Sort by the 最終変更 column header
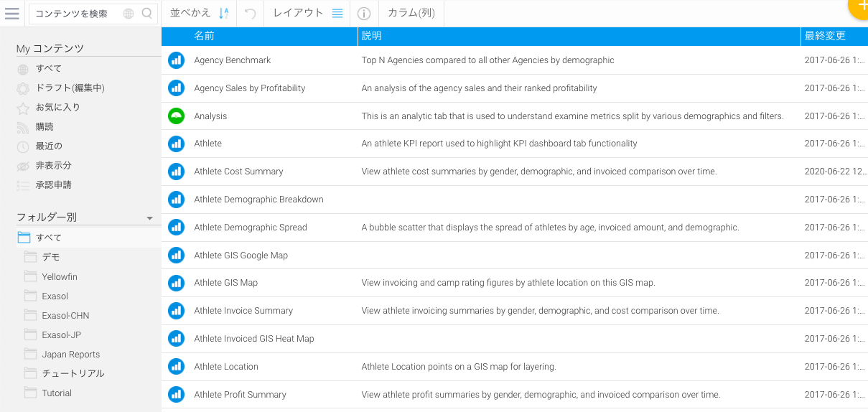 (x=825, y=36)
